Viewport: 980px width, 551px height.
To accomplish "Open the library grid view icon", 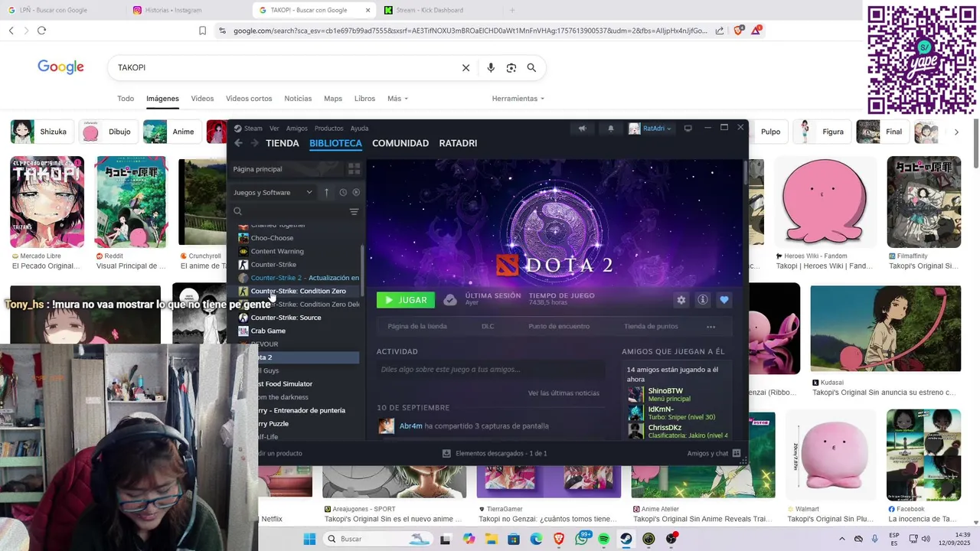I will (354, 169).
